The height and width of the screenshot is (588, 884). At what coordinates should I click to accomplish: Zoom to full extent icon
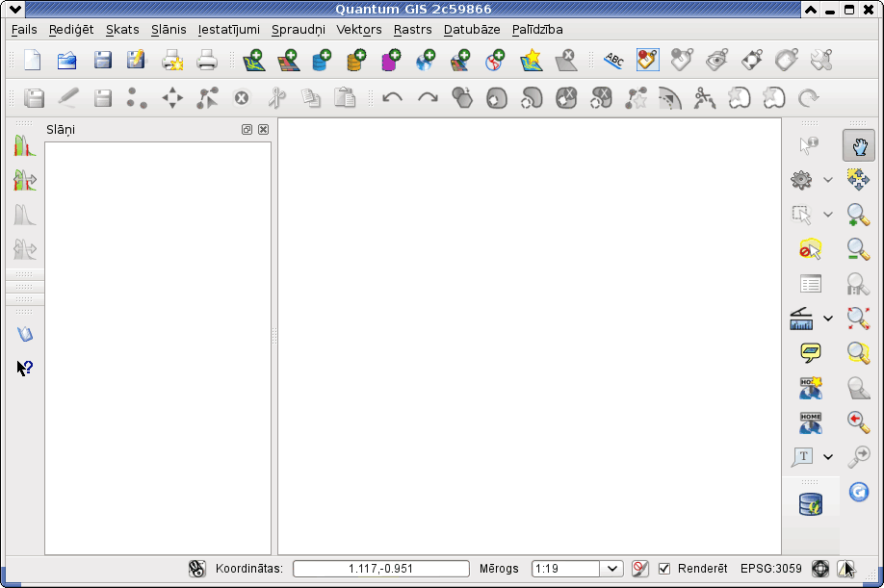[x=857, y=319]
